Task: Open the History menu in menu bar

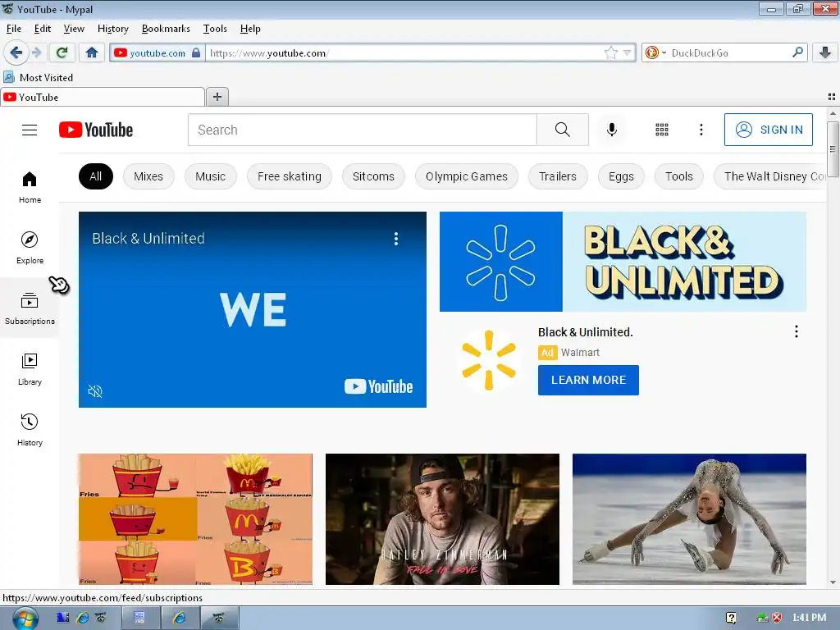Action: [x=113, y=29]
